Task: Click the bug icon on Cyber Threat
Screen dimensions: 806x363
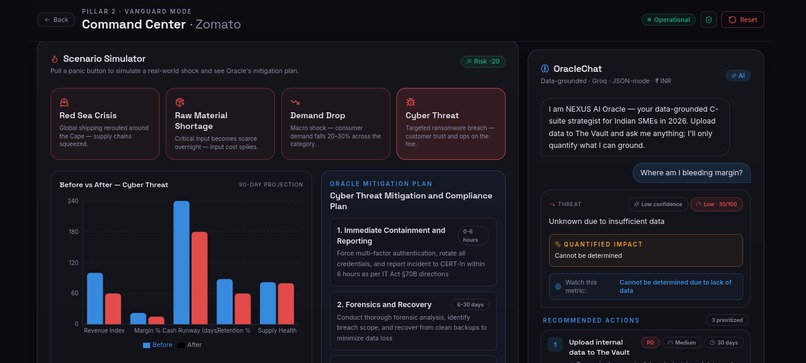Action: [x=410, y=102]
